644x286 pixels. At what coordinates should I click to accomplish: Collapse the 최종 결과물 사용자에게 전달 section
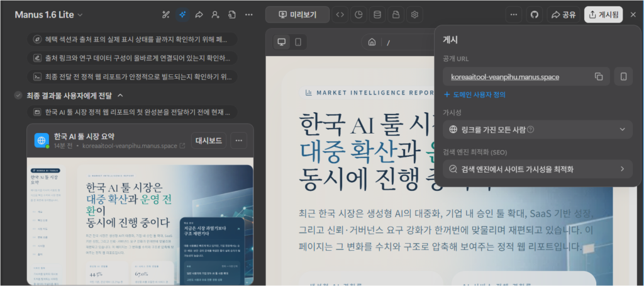tap(120, 96)
